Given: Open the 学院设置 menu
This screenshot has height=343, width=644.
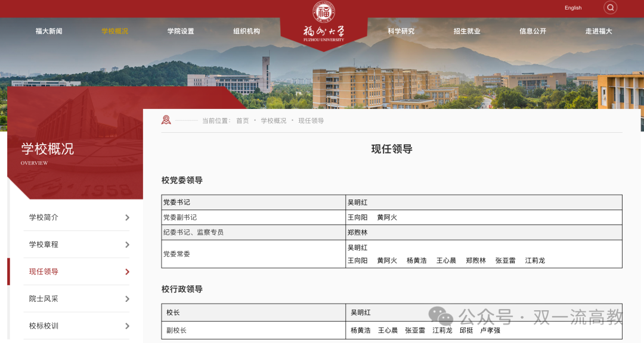Looking at the screenshot, I should point(180,30).
